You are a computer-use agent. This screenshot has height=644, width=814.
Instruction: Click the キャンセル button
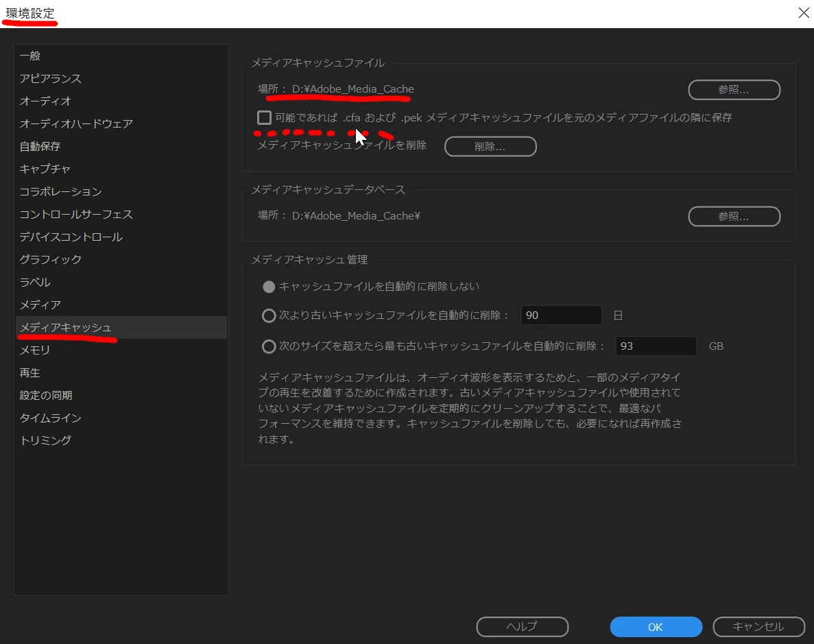[758, 627]
